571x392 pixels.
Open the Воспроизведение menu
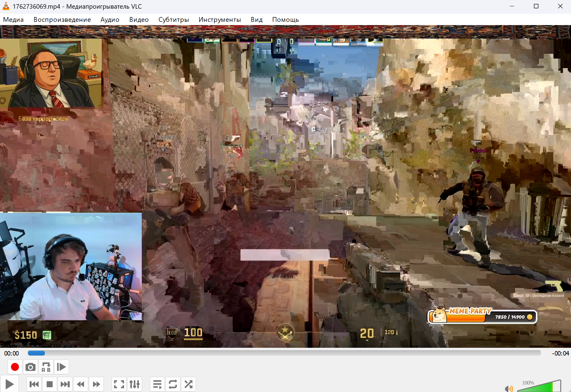[62, 20]
